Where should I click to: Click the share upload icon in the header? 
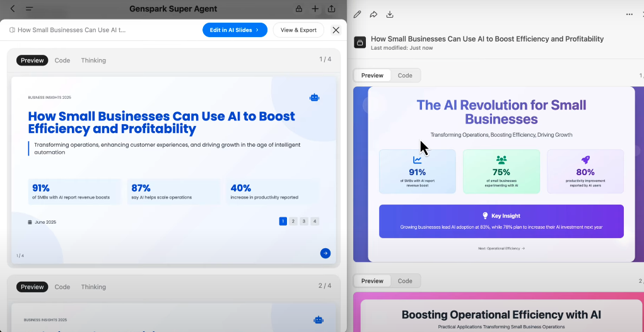coord(331,9)
